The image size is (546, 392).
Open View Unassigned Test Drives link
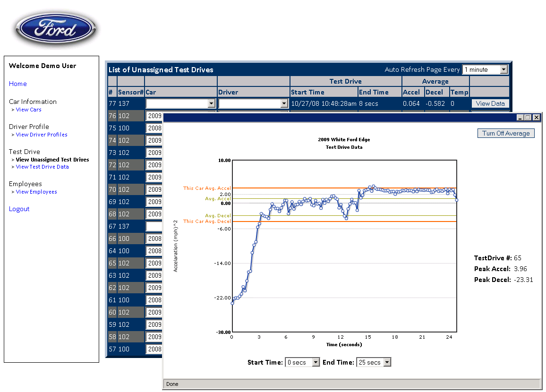point(52,160)
